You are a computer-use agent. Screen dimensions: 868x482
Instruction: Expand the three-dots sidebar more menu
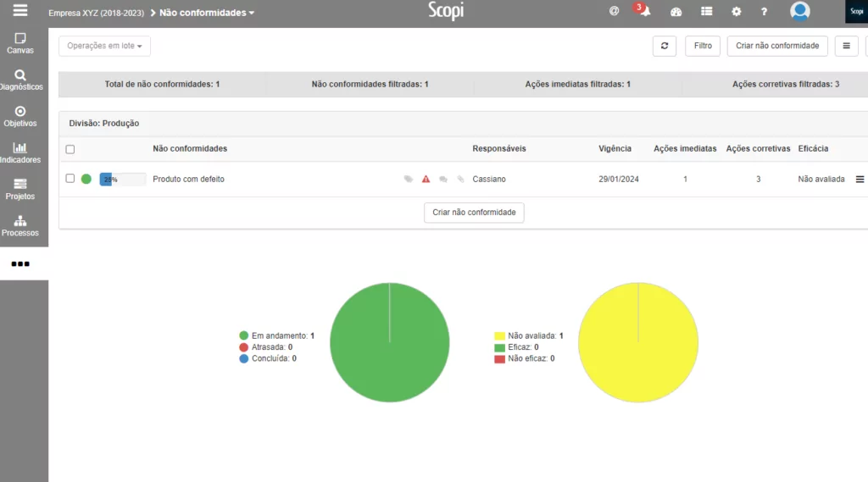point(20,263)
